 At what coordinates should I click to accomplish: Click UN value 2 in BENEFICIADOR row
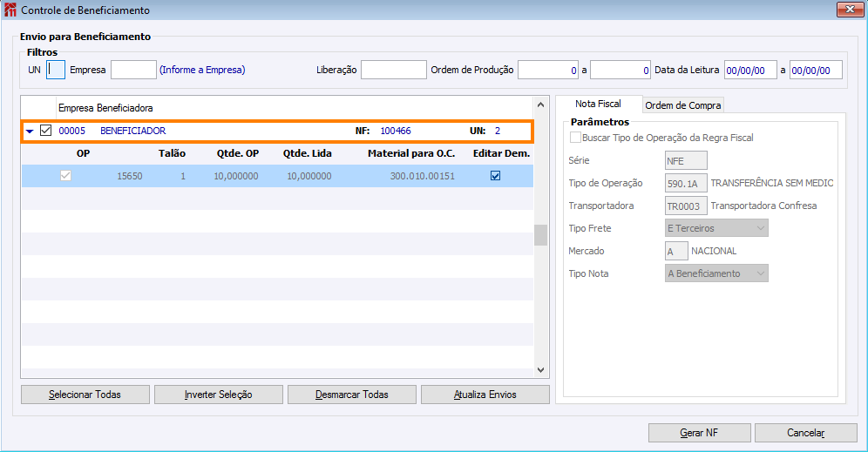[x=498, y=131]
